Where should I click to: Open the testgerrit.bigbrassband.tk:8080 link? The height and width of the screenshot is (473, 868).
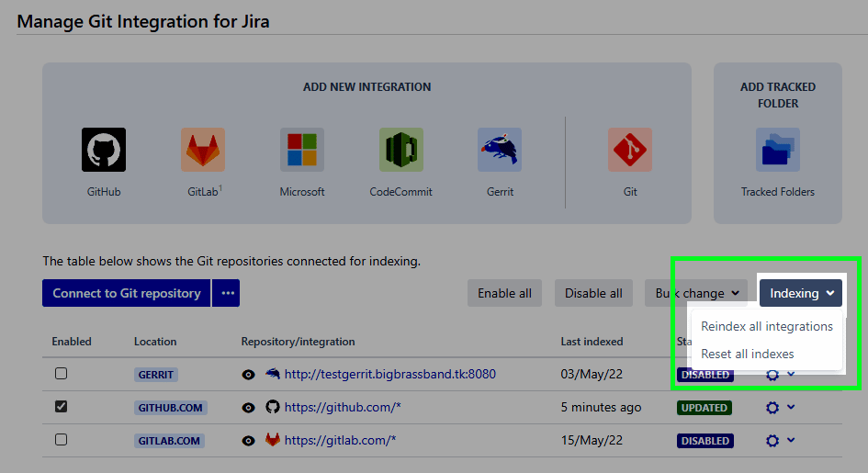tap(390, 374)
